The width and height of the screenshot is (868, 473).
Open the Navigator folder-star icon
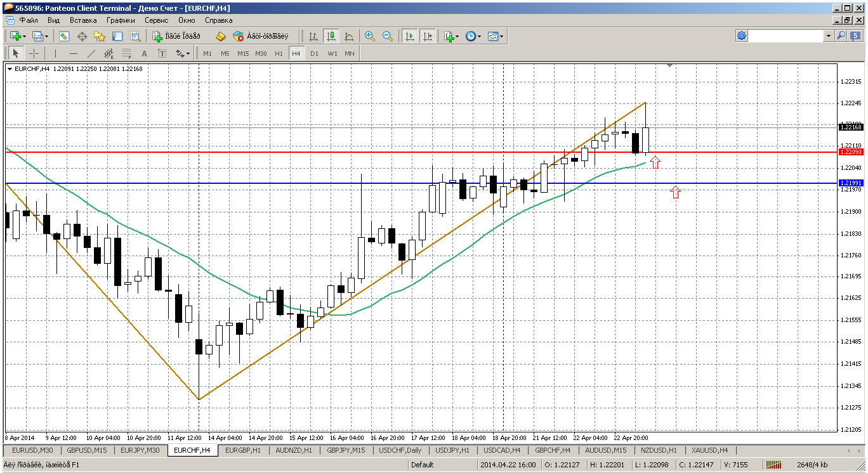pyautogui.click(x=100, y=36)
